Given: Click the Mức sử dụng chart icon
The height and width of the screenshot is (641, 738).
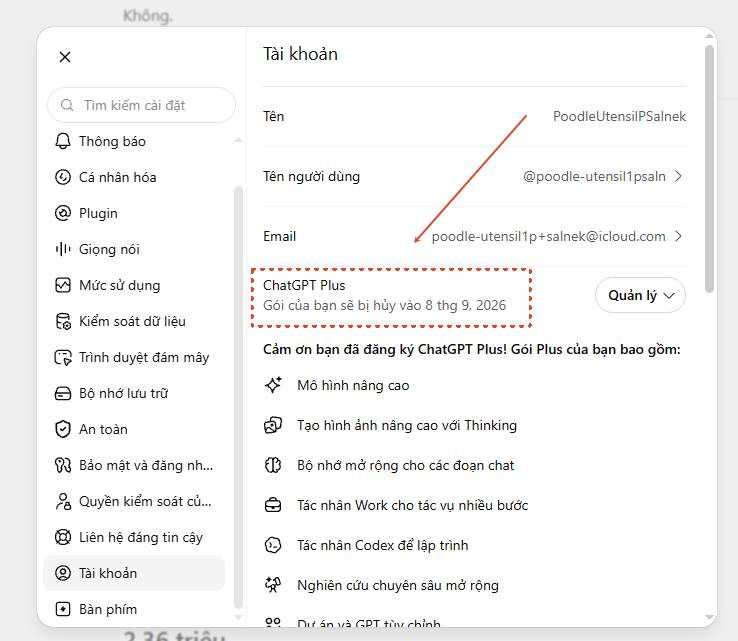Looking at the screenshot, I should tap(63, 285).
